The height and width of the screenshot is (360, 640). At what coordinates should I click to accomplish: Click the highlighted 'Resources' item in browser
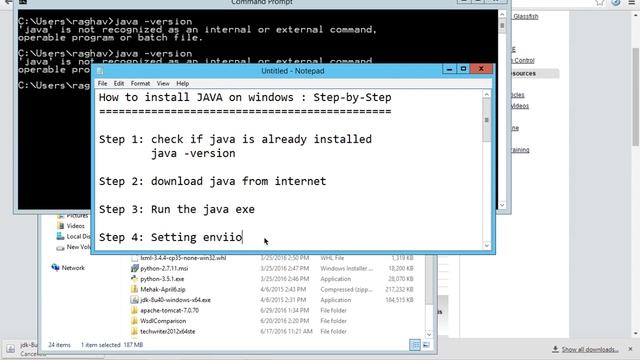(535, 73)
